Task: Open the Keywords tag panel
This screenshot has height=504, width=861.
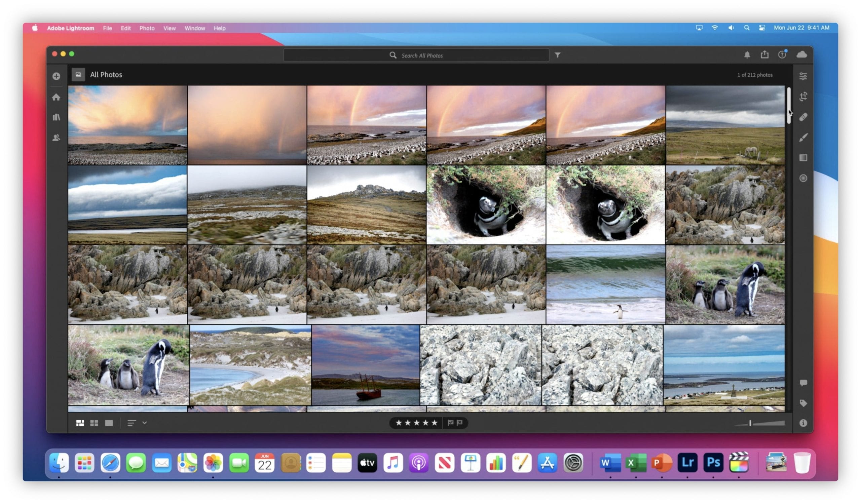Action: click(x=803, y=403)
